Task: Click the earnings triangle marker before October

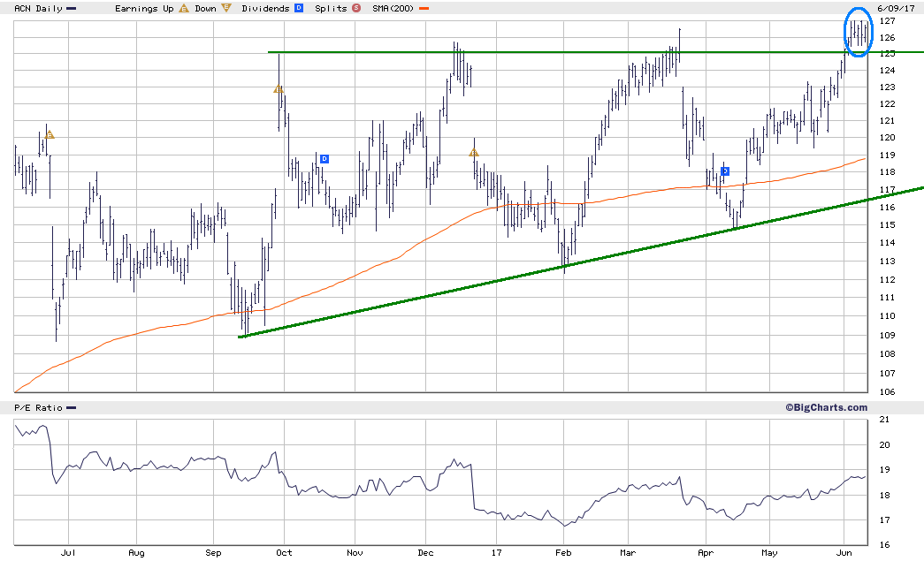Action: (279, 89)
